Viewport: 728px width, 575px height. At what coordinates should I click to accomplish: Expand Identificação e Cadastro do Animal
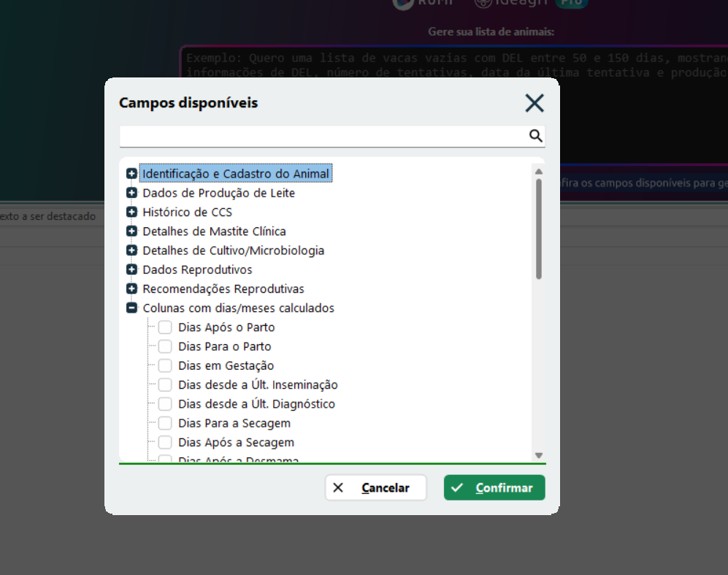pyautogui.click(x=131, y=174)
